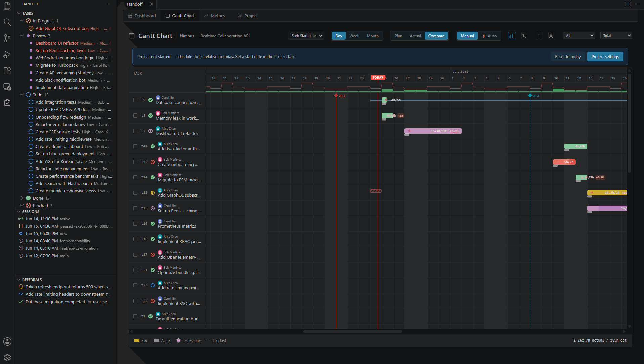
Task: Click the list density icon in toolbar
Action: point(539,36)
